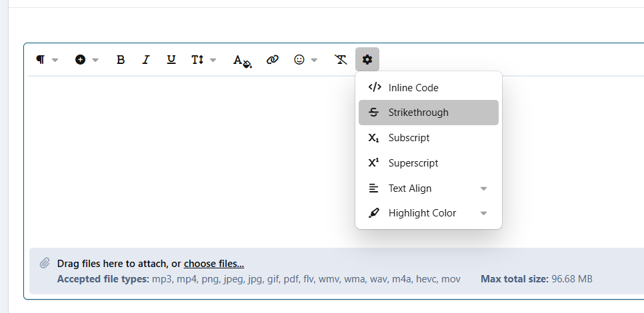Click the choose files link
644x313 pixels.
click(214, 264)
